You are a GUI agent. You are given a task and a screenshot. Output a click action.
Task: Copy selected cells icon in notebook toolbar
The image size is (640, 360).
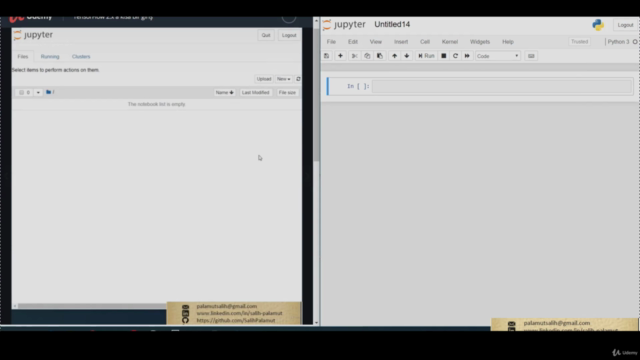pyautogui.click(x=367, y=56)
